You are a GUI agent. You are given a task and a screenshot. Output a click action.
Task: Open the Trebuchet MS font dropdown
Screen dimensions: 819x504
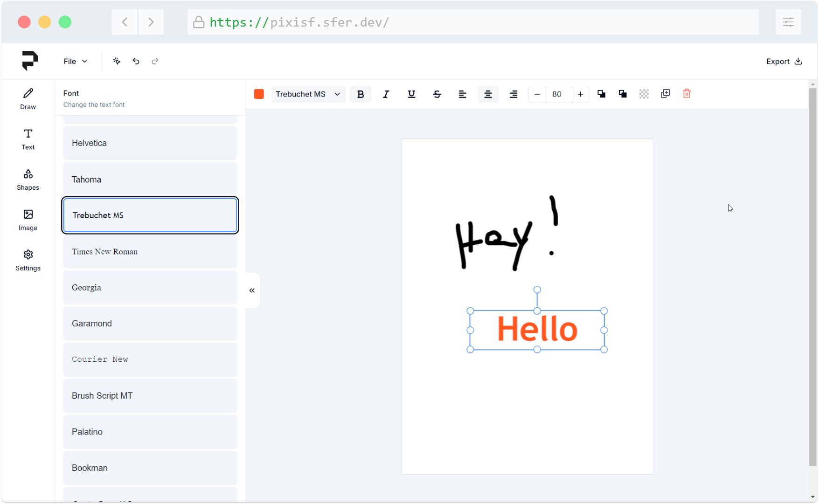tap(308, 94)
